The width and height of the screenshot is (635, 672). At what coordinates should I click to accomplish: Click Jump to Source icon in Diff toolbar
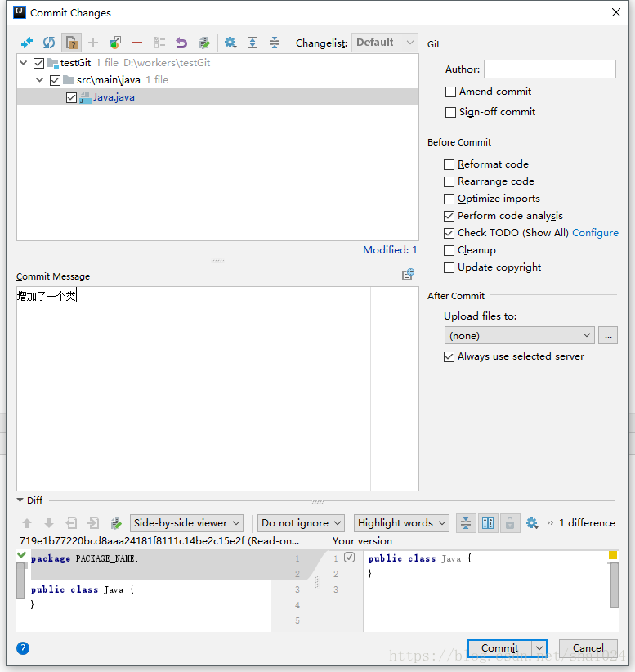click(116, 523)
